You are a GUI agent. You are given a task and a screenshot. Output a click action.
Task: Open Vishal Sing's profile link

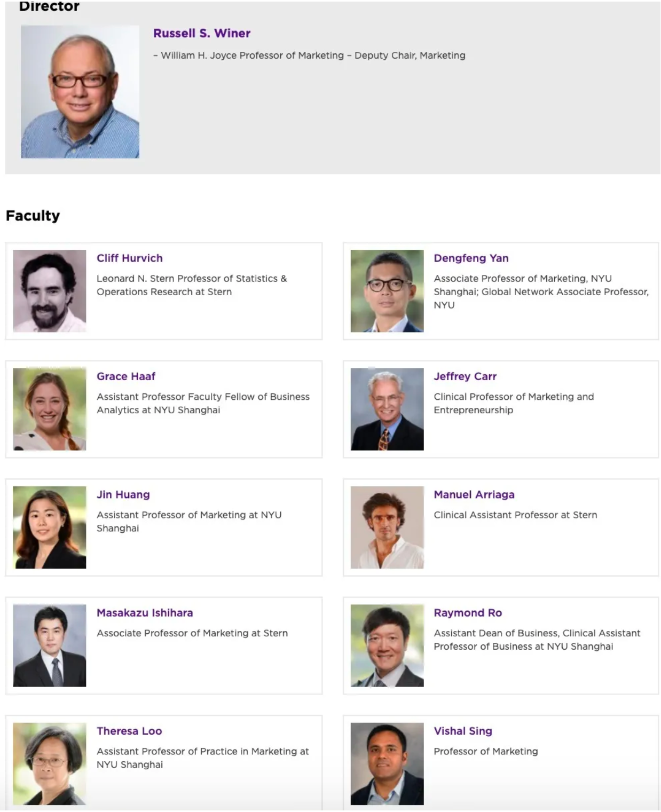(463, 731)
